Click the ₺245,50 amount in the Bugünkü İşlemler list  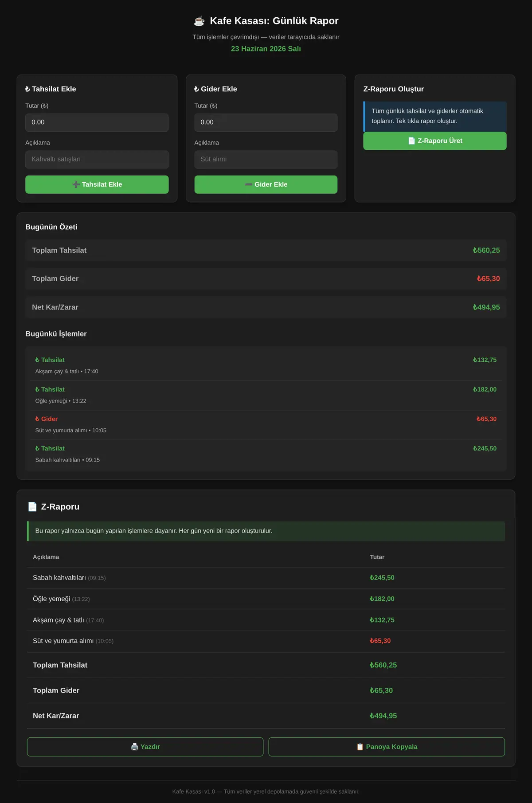point(485,448)
